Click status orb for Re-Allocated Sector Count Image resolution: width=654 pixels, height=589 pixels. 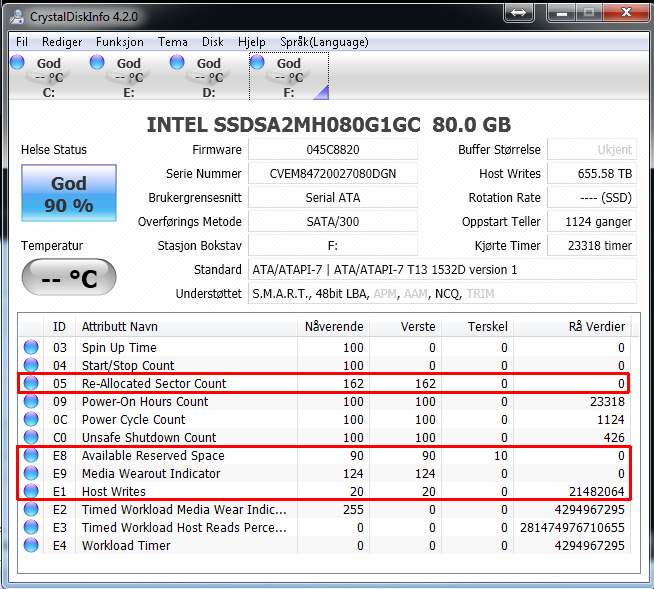(x=31, y=383)
